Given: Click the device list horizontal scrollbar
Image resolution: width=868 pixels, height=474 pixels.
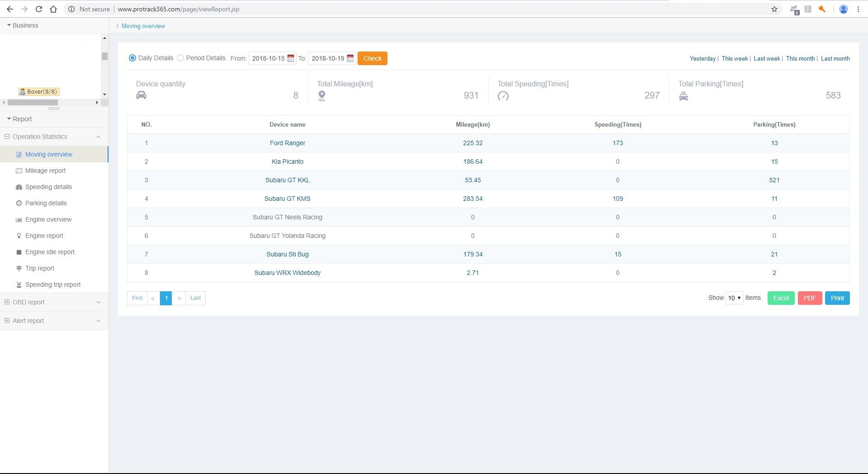Looking at the screenshot, I should (33, 103).
